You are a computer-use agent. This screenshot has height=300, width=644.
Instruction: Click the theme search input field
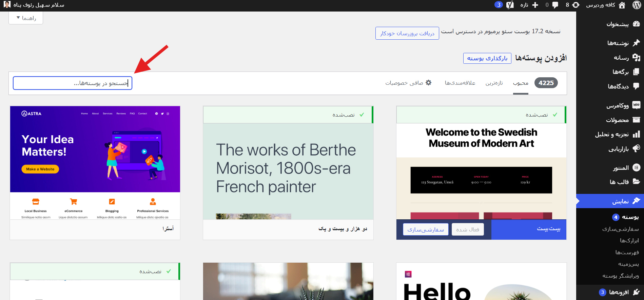click(x=73, y=83)
